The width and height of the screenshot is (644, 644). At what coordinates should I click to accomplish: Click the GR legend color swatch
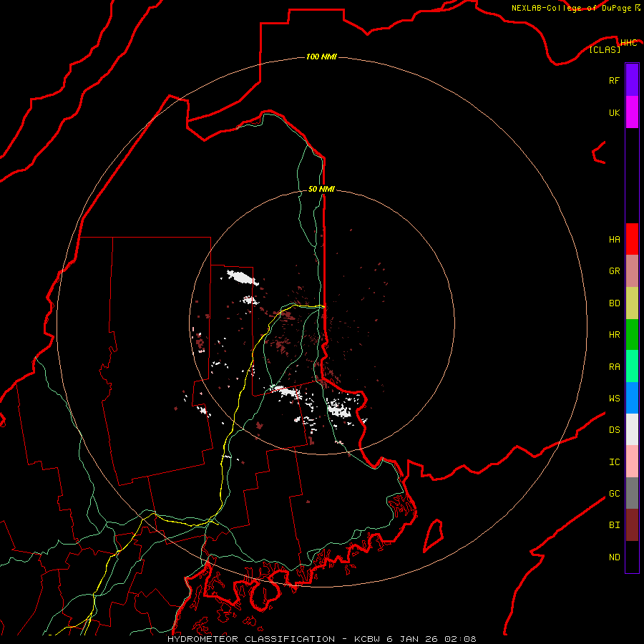click(x=632, y=271)
